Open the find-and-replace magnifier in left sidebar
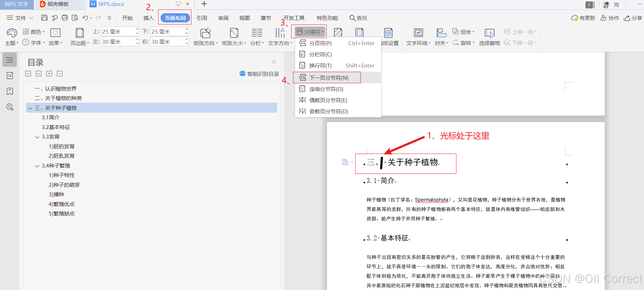Screen dimensions: 644x290 [x=10, y=107]
